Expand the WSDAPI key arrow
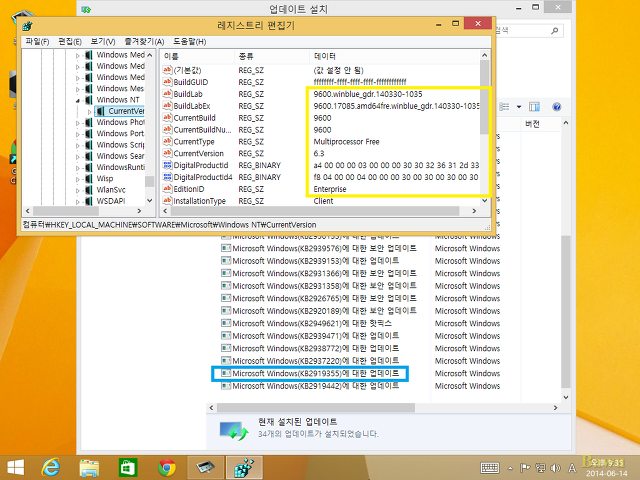The width and height of the screenshot is (640, 480). (78, 201)
